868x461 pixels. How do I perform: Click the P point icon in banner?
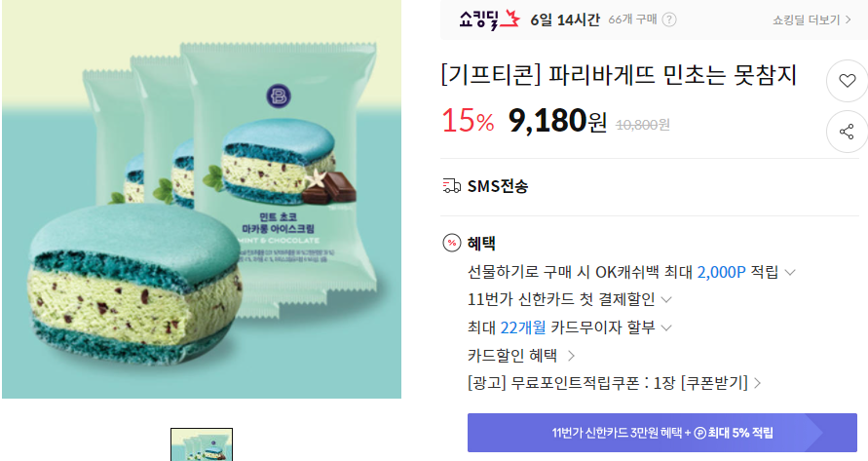[x=699, y=433]
